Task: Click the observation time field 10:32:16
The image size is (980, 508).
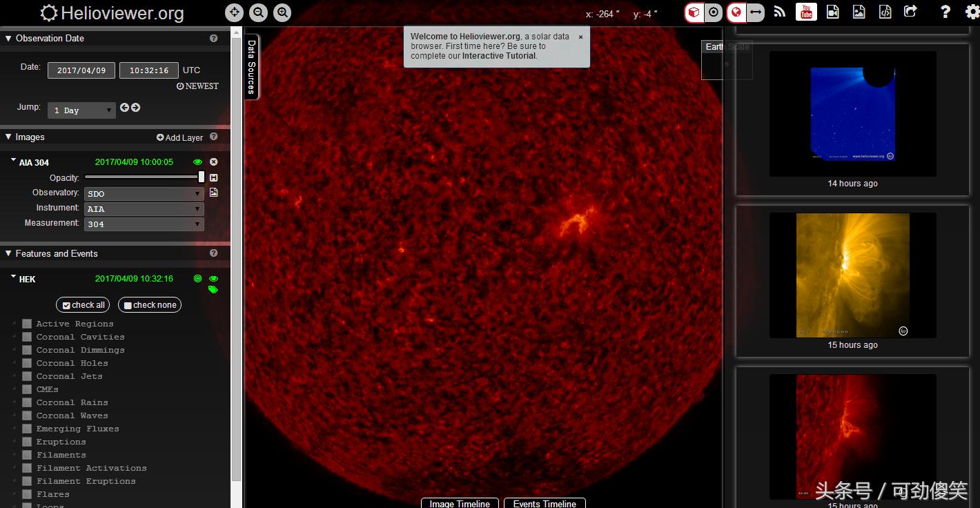Action: (149, 70)
